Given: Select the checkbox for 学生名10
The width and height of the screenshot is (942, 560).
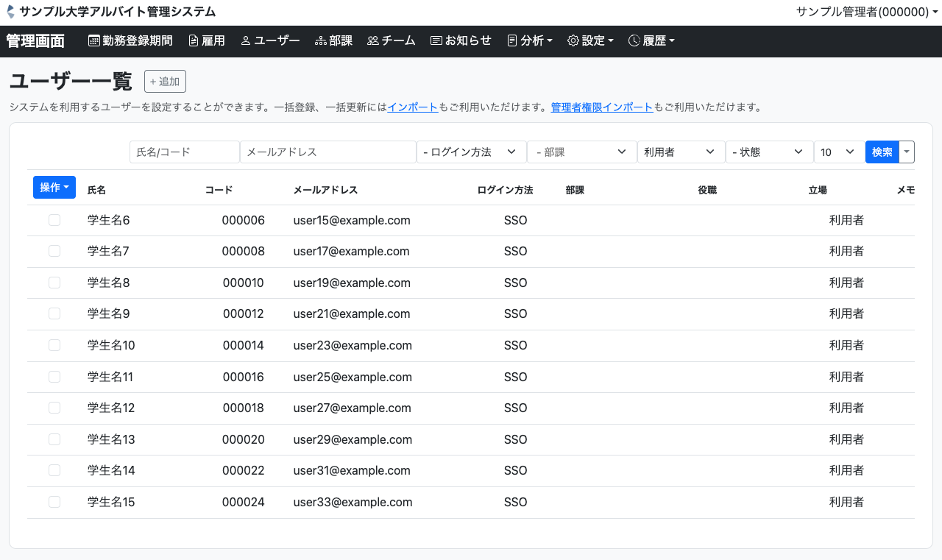Looking at the screenshot, I should (x=54, y=345).
